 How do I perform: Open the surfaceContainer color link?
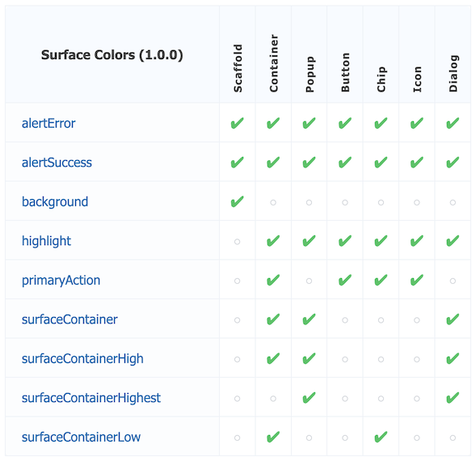point(70,319)
